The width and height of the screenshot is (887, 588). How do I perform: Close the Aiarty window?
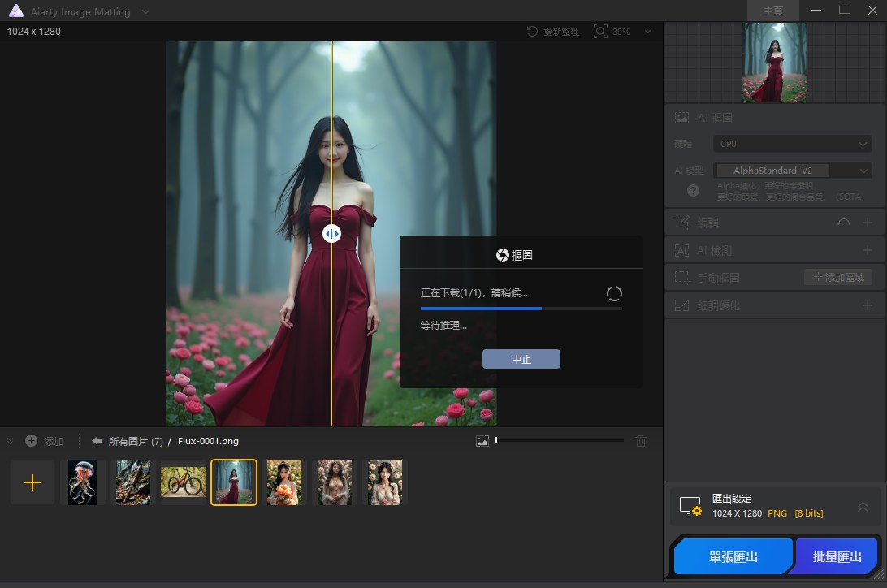pyautogui.click(x=872, y=11)
